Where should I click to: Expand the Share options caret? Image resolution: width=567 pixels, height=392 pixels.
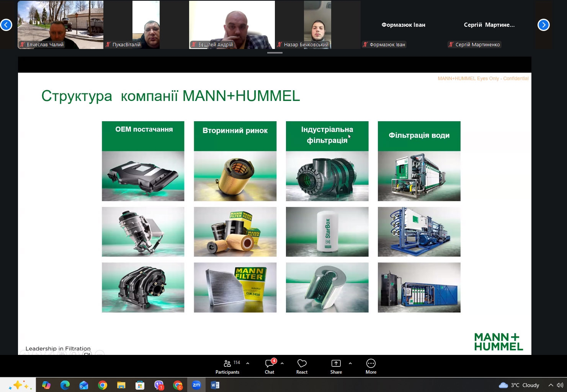[x=350, y=363]
